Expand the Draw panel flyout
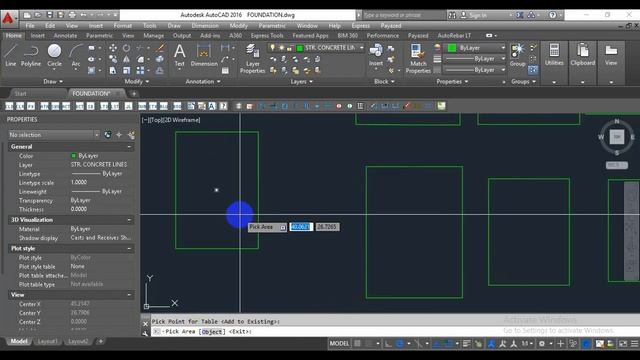The width and height of the screenshot is (640, 360). pos(53,82)
